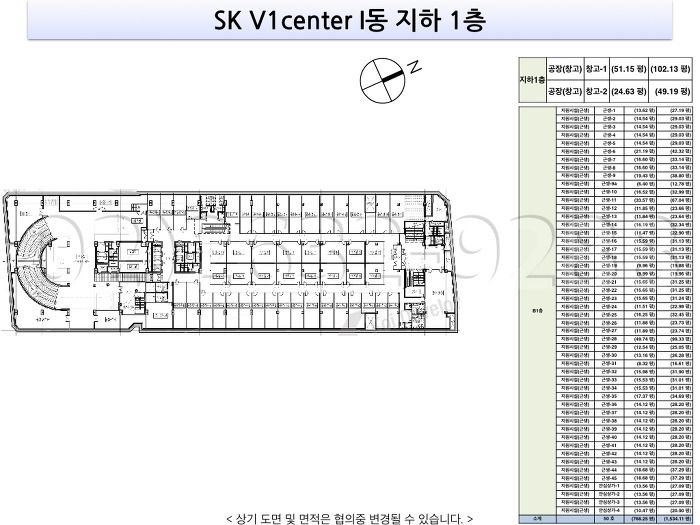700x525 pixels.
Task: Select the 근생-35 row label
Action: click(609, 396)
